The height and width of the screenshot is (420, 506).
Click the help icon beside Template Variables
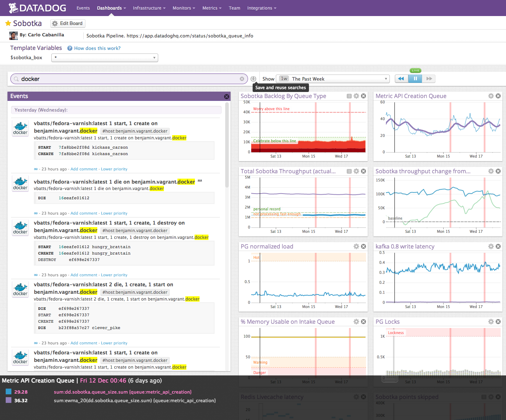point(70,48)
